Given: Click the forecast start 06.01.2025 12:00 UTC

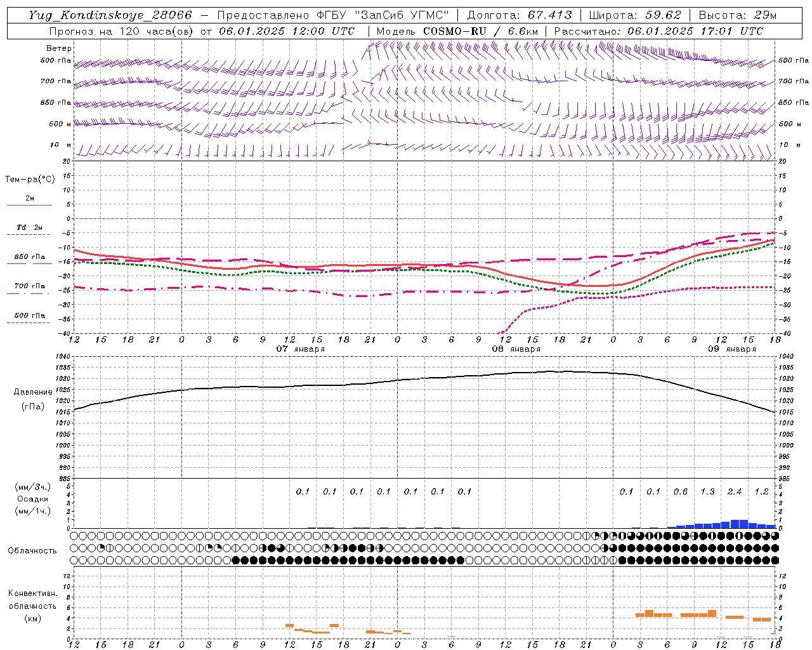Looking at the screenshot, I should pos(287,30).
